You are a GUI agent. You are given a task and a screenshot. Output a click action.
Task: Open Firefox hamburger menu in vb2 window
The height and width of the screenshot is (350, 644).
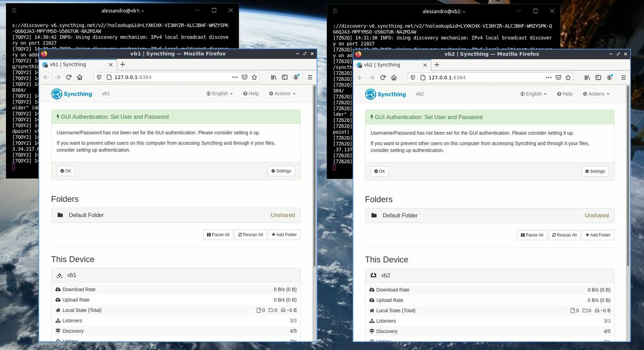point(623,78)
